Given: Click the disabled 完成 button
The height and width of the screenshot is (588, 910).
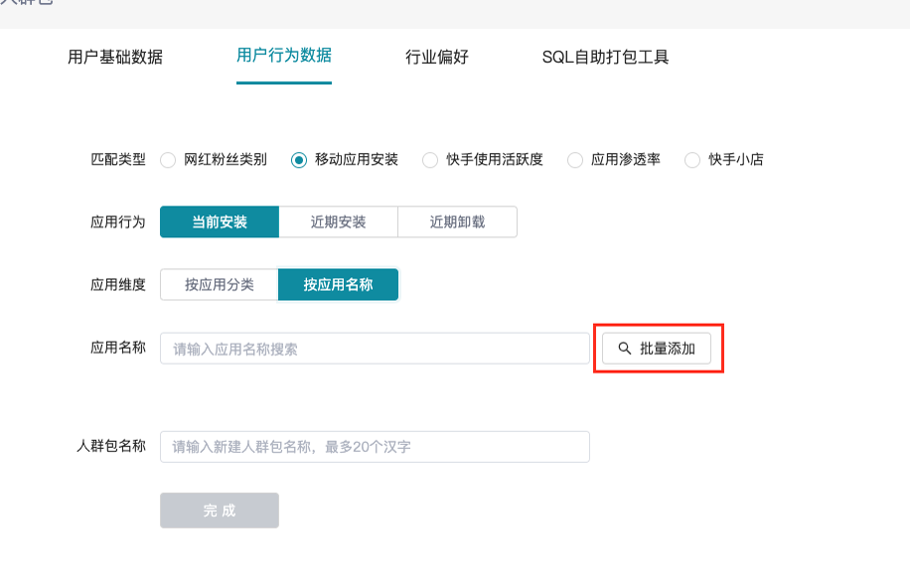Looking at the screenshot, I should 219,510.
